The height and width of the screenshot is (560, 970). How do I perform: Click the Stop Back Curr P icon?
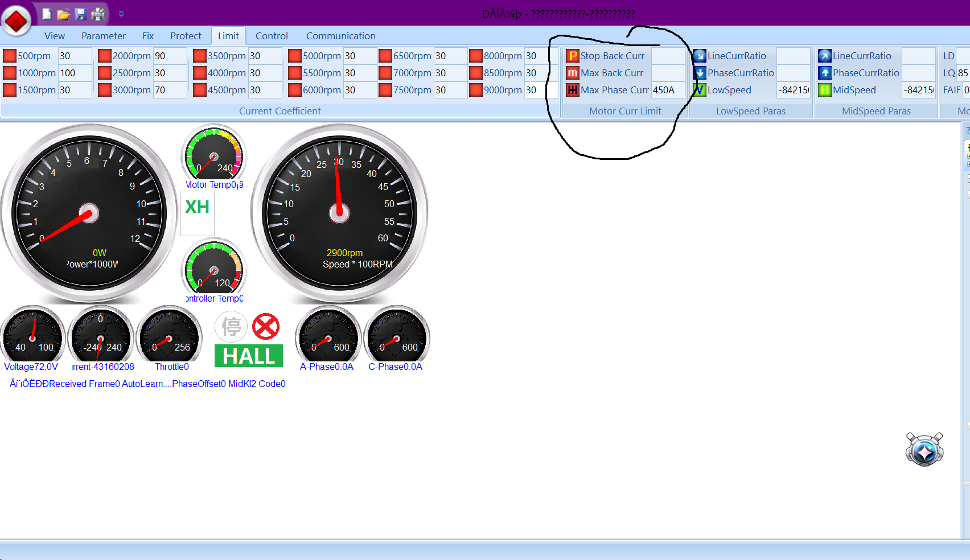(573, 56)
